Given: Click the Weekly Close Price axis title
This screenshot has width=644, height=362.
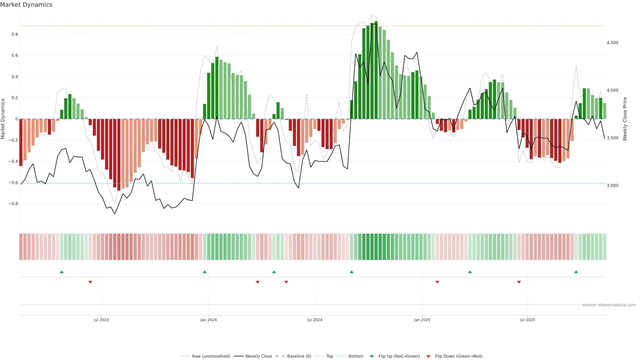Looking at the screenshot, I should 625,119.
